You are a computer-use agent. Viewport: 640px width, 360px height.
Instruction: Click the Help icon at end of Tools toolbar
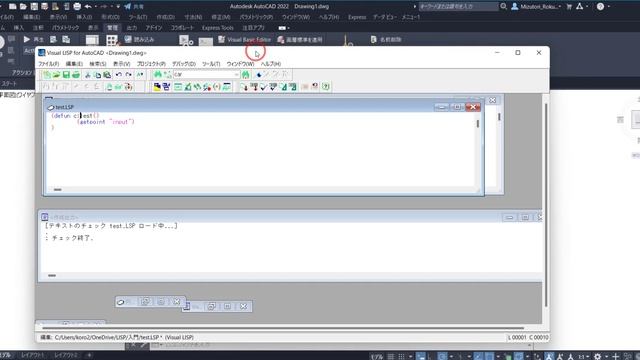point(325,87)
